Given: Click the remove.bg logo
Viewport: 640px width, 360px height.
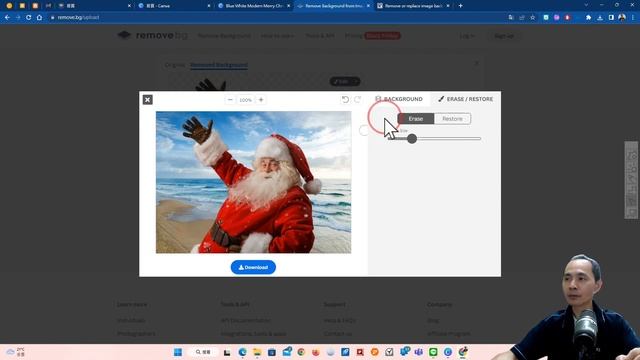Looking at the screenshot, I should click(x=153, y=36).
